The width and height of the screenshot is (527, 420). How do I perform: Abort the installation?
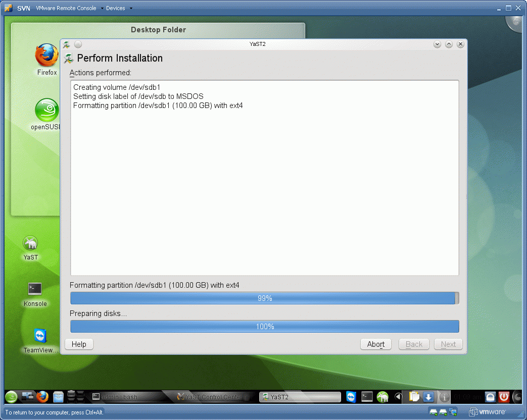coord(376,344)
